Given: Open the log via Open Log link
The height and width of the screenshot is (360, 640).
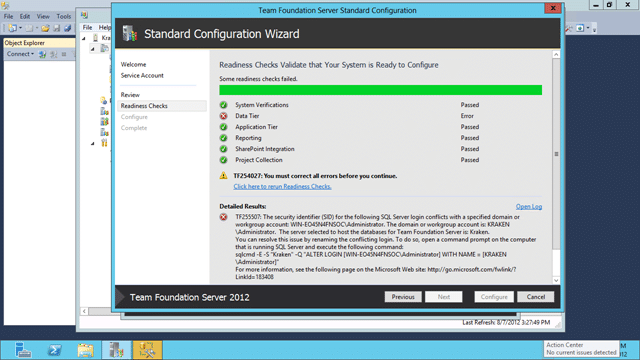Looking at the screenshot, I should [529, 207].
